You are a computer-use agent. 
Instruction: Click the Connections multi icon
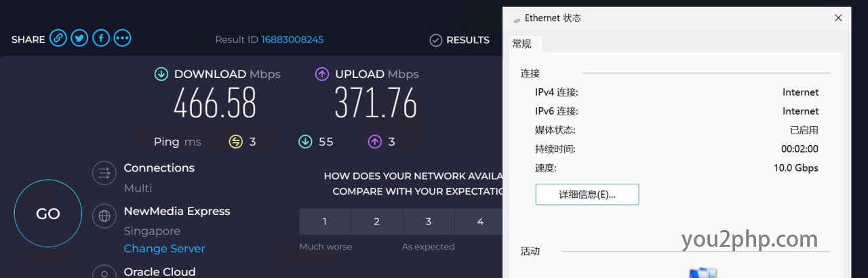[104, 173]
